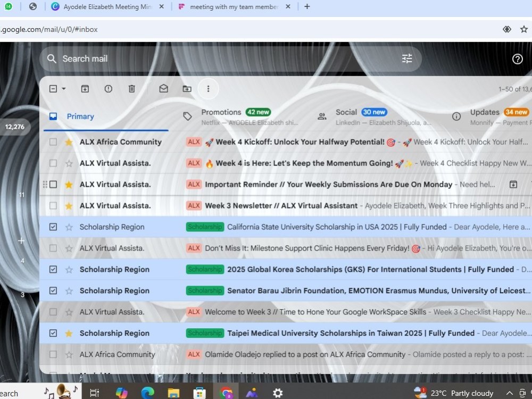The width and height of the screenshot is (532, 399).
Task: Close the Ayodele Elizabeth Meeting Minutes tab
Action: coord(162,6)
